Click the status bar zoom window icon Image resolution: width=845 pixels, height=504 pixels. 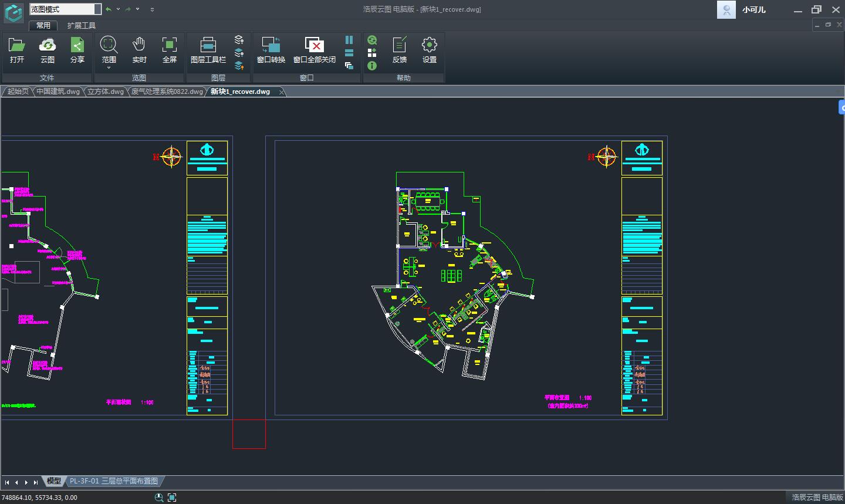coord(159,498)
